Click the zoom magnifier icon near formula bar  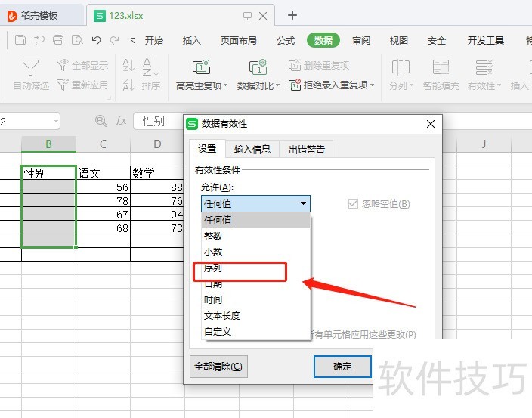[x=101, y=121]
